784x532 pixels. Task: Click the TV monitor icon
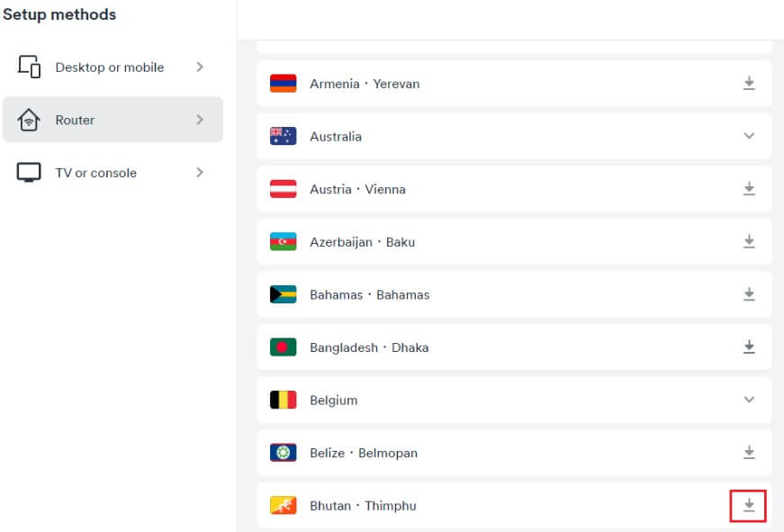click(29, 173)
